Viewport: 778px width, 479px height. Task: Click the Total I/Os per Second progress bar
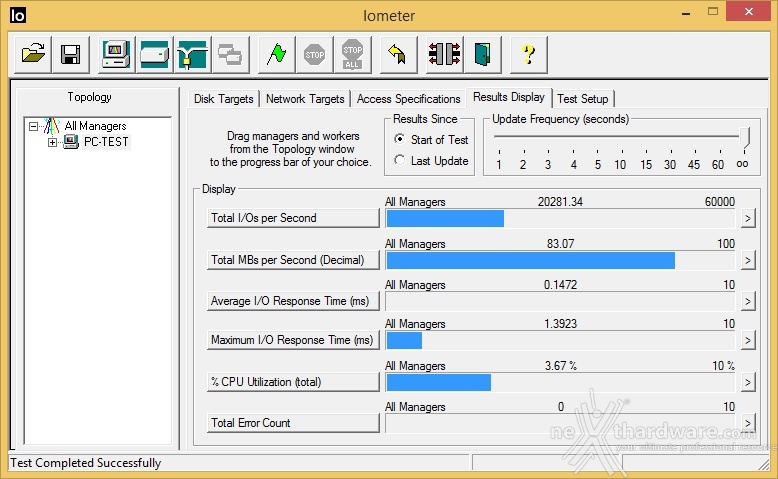(x=560, y=218)
